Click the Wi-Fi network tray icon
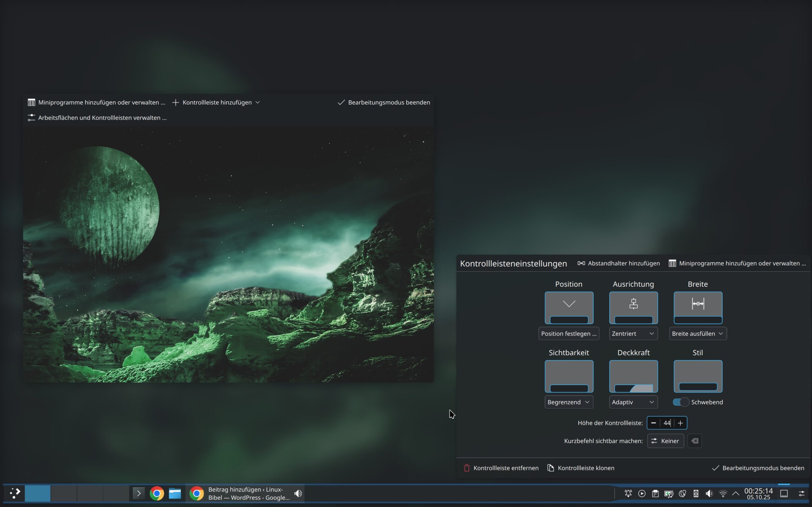 [x=723, y=493]
